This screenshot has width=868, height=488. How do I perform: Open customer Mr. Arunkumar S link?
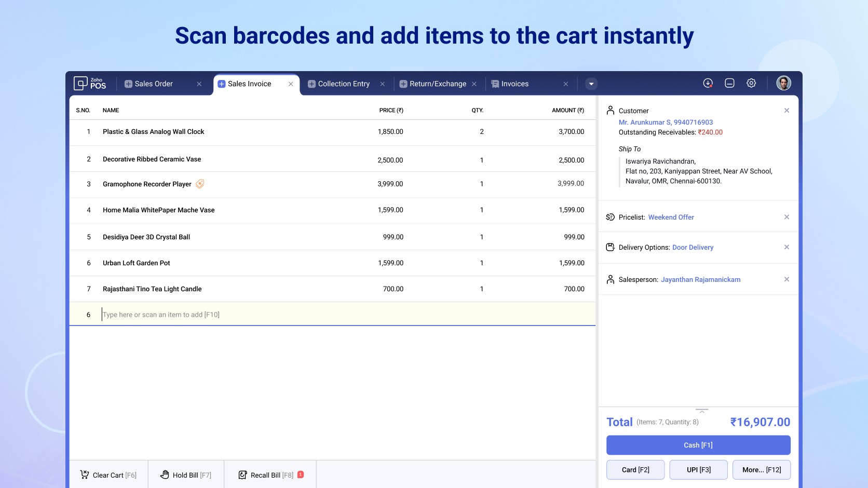click(666, 123)
